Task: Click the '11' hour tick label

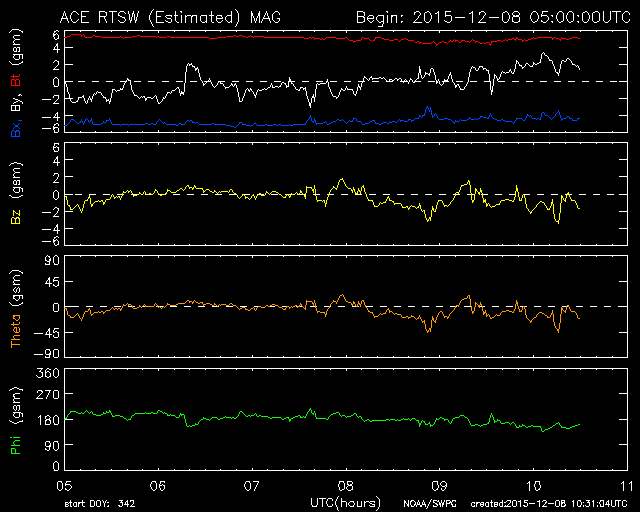Action: [627, 486]
